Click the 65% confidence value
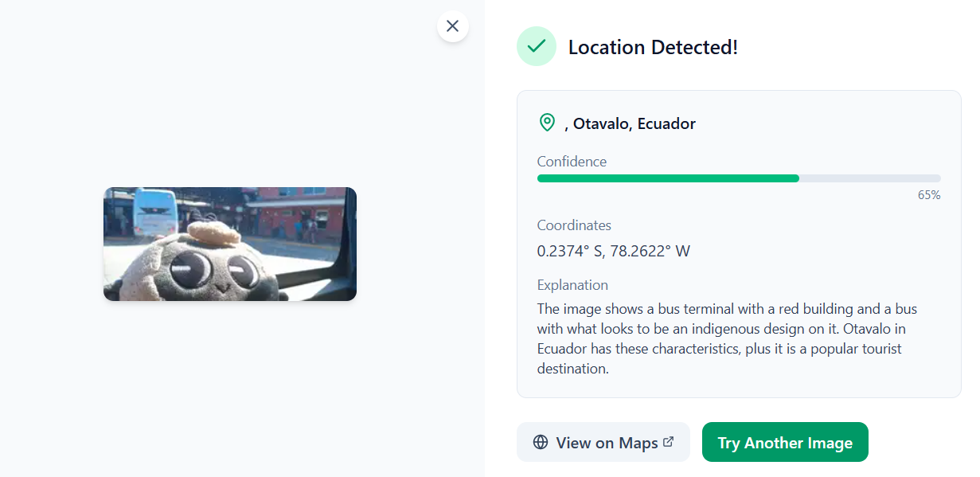 (x=929, y=195)
